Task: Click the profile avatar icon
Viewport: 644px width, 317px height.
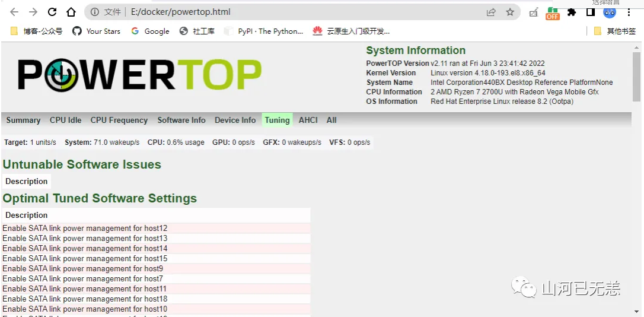Action: [610, 12]
